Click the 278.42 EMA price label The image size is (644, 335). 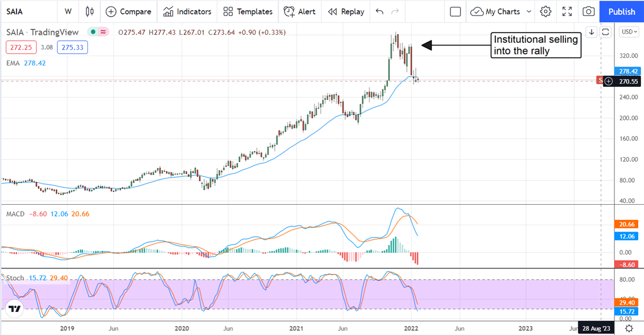pyautogui.click(x=627, y=71)
